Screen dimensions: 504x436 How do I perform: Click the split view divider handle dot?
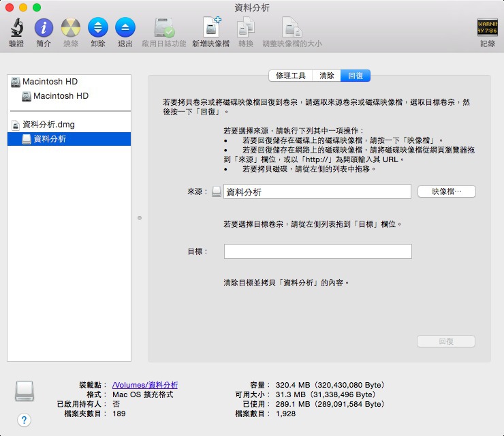(x=140, y=218)
